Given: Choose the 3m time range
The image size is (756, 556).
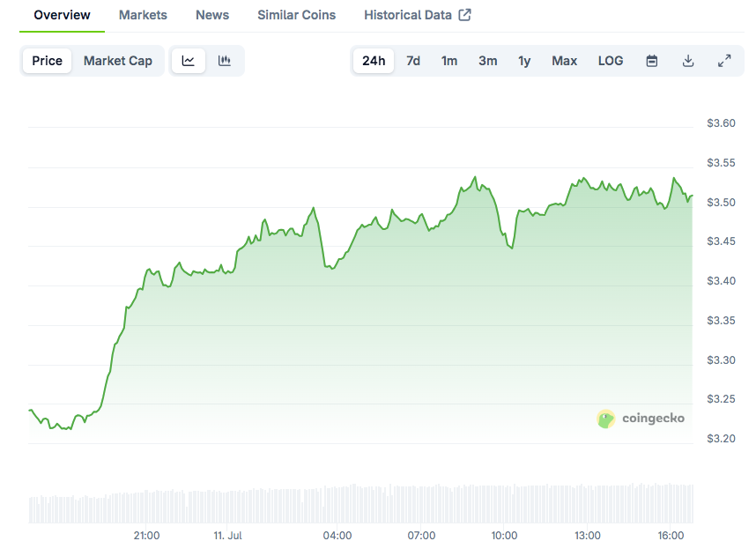Looking at the screenshot, I should (x=487, y=61).
